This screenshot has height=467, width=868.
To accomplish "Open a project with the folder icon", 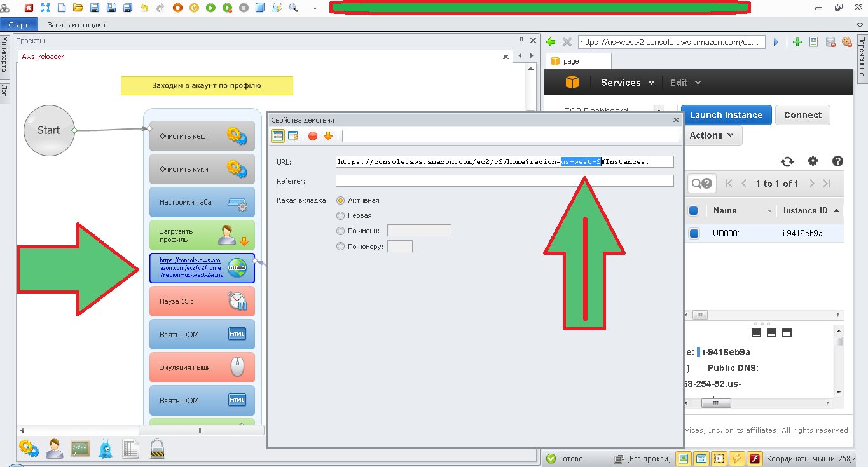I will coord(78,8).
